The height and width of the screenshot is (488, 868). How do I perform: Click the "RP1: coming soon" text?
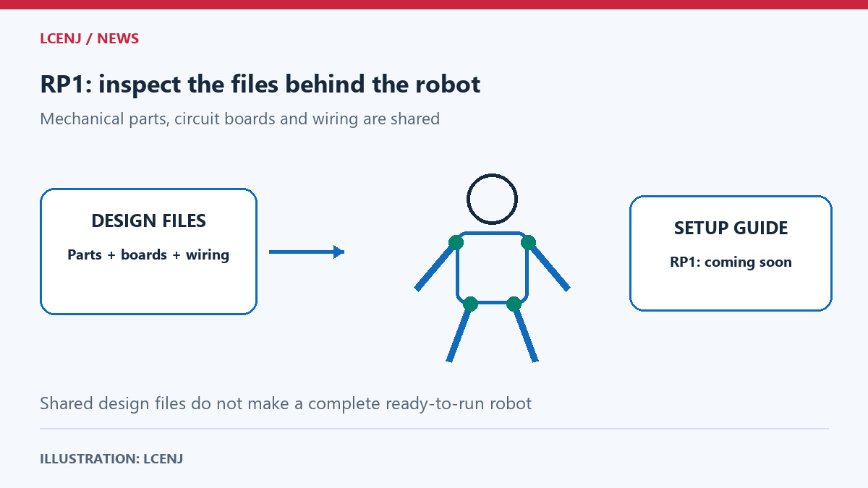731,262
